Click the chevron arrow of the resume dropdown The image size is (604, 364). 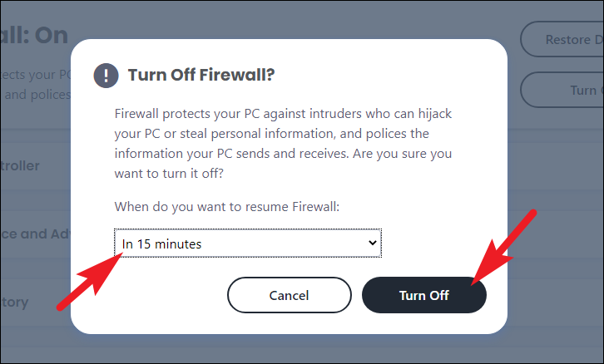372,243
